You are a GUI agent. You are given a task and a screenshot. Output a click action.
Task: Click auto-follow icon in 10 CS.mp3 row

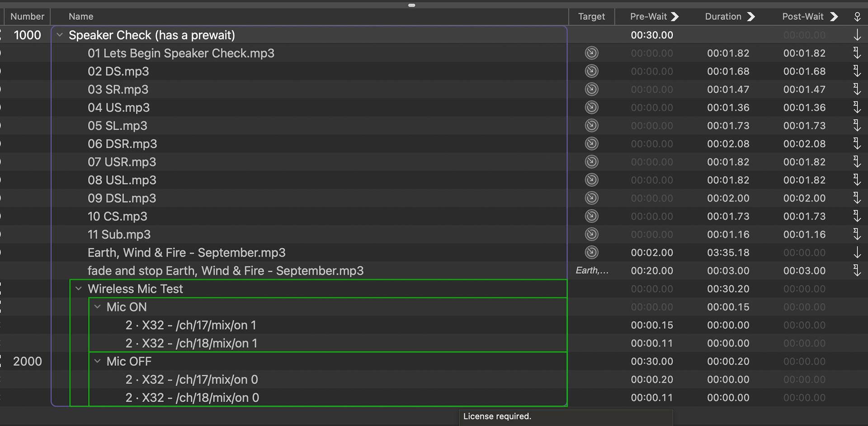(857, 216)
